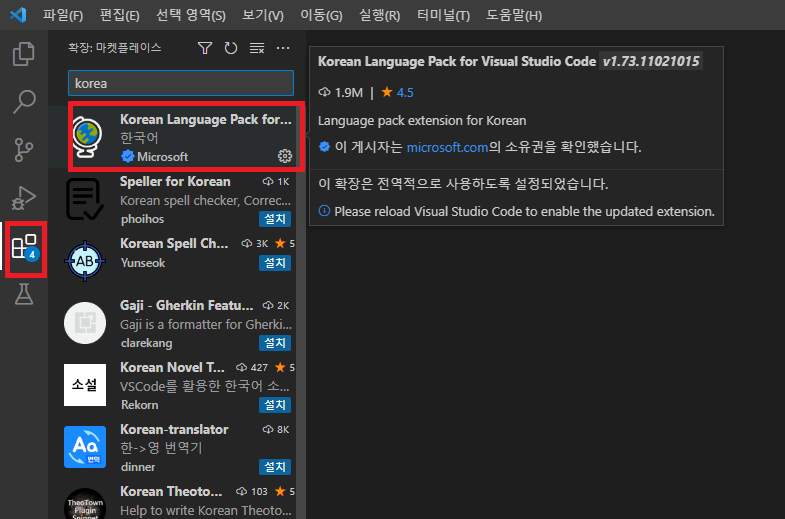Screen dimensions: 785x519
Task: Click the 한국어 description under Korean Language Pack
Action: pyautogui.click(x=139, y=138)
